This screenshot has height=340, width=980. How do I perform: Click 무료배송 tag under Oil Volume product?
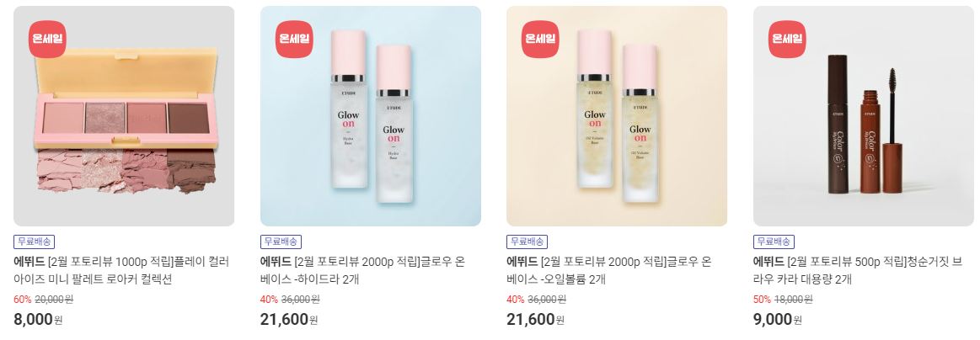[527, 242]
